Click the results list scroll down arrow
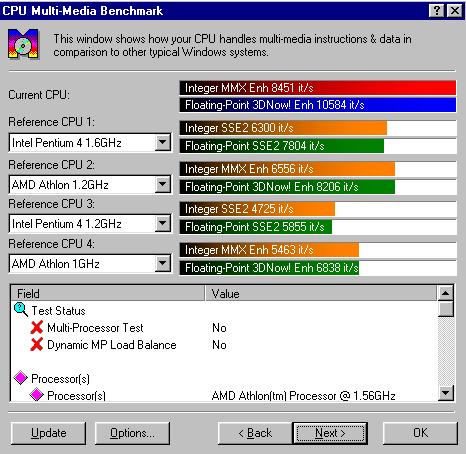This screenshot has height=454, width=466. coord(446,393)
